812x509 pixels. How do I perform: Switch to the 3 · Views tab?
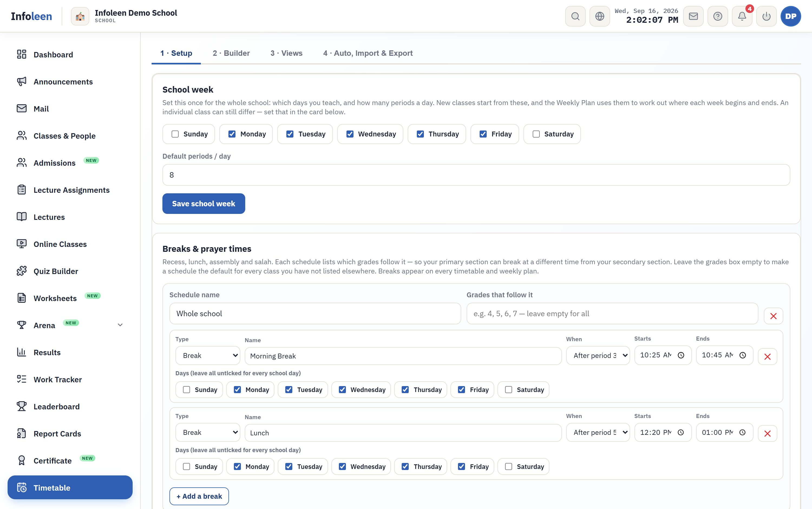286,53
